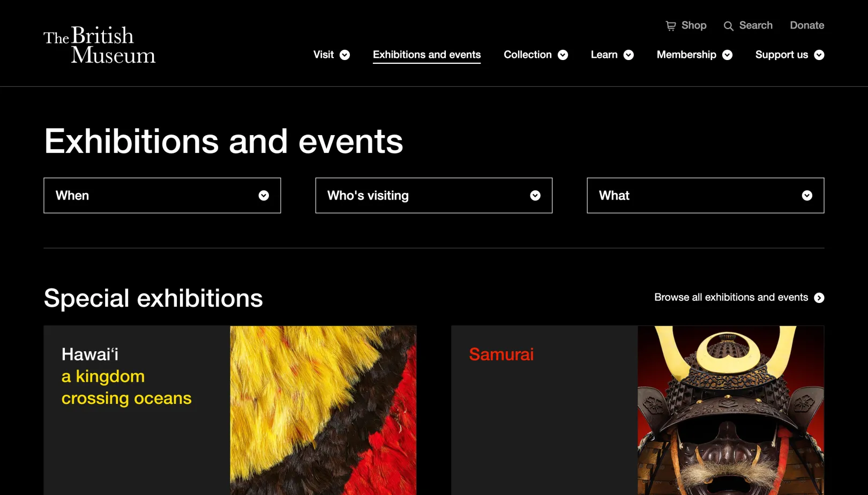Screen dimensions: 868x495
Task: Click the When dropdown arrow icon
Action: click(264, 196)
